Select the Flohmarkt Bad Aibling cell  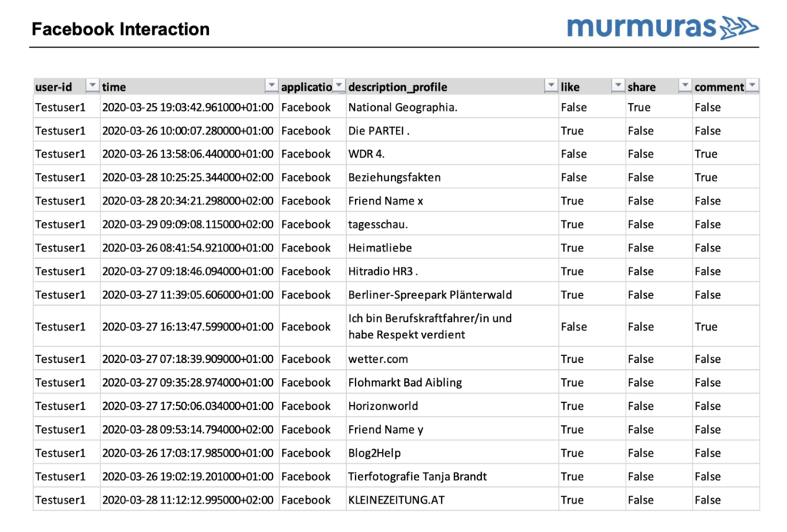(405, 383)
